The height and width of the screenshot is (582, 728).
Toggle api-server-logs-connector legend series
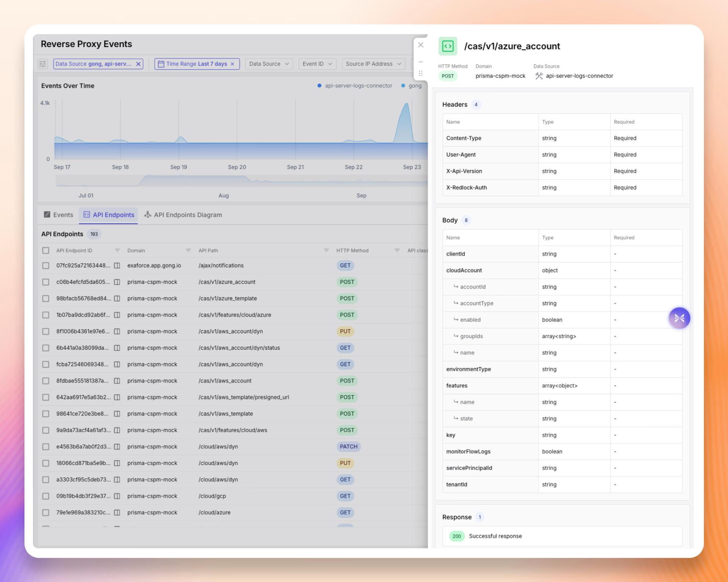tap(355, 86)
